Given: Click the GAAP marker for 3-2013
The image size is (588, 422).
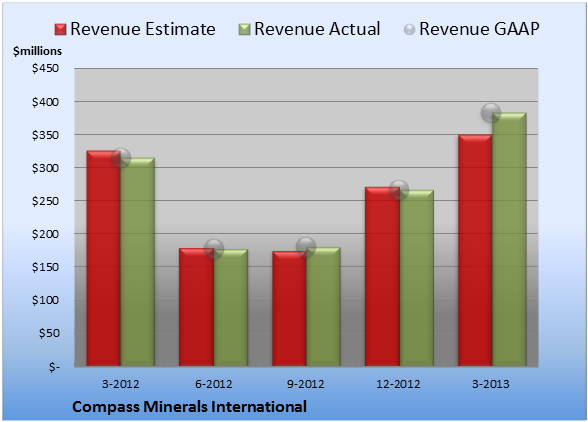Looking at the screenshot, I should (491, 113).
